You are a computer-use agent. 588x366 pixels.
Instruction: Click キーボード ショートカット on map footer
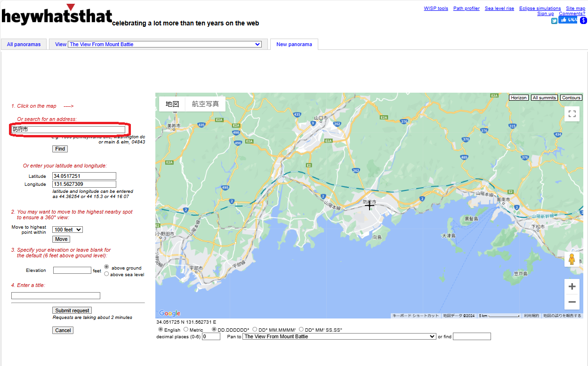click(416, 316)
